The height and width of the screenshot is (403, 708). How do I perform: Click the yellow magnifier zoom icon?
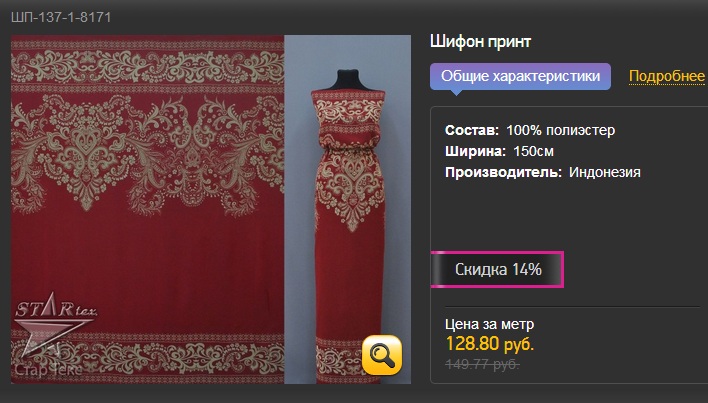click(382, 355)
